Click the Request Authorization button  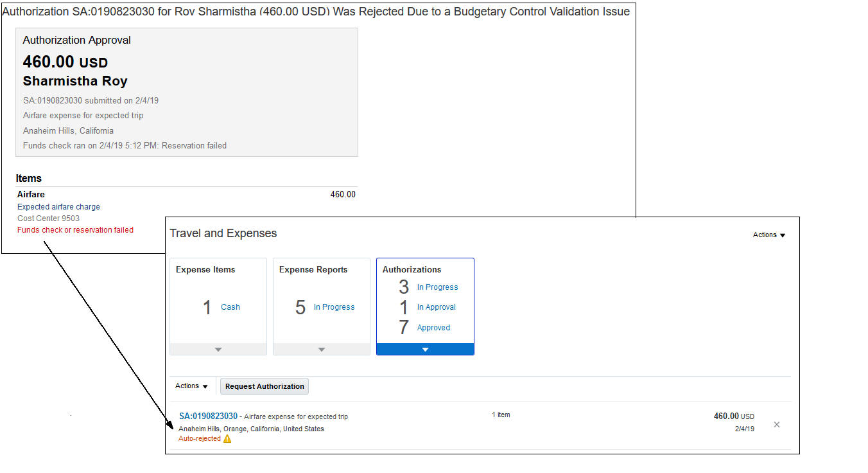click(x=265, y=386)
